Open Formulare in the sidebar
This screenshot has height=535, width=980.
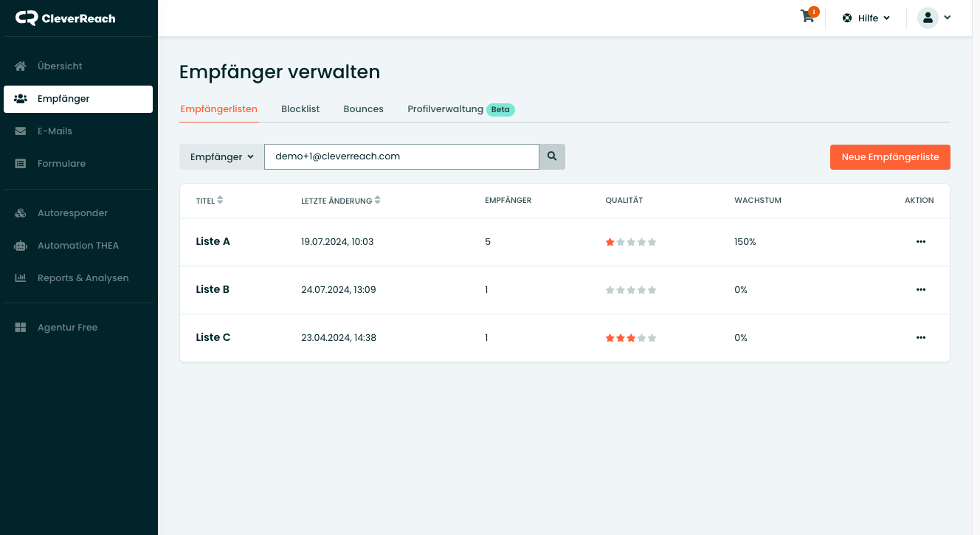click(x=78, y=163)
